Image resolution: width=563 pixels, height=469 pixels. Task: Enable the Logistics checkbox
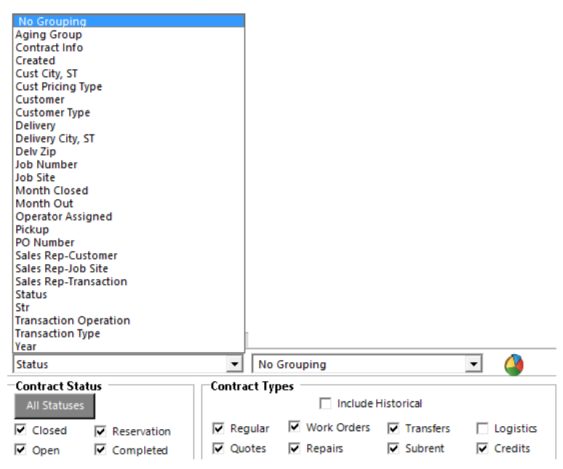[x=482, y=428]
